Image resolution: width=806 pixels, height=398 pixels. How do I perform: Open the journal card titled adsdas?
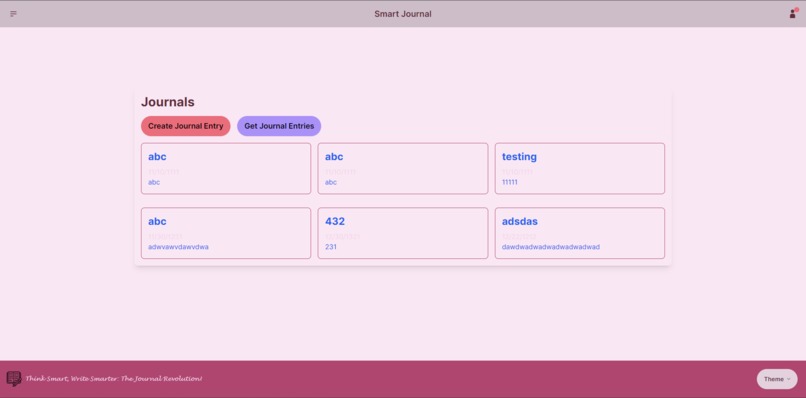tap(580, 233)
